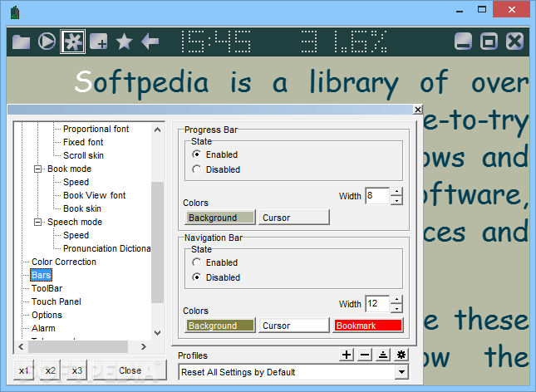Disable the Progress Bar

pos(197,169)
